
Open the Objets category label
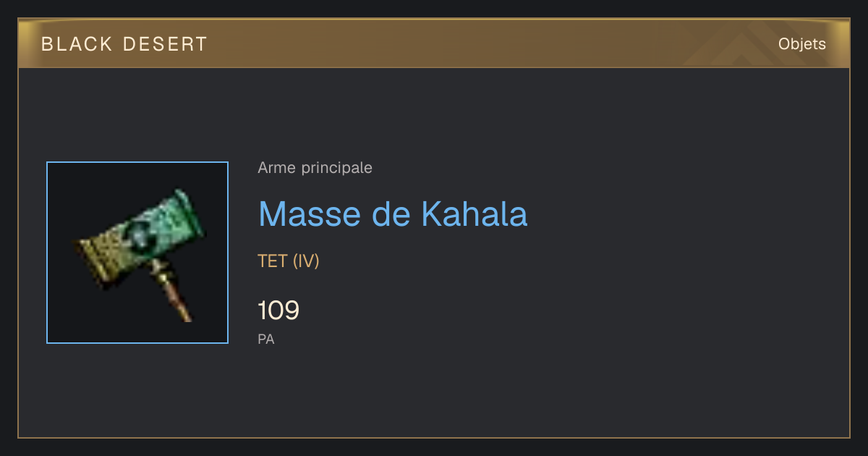[802, 44]
